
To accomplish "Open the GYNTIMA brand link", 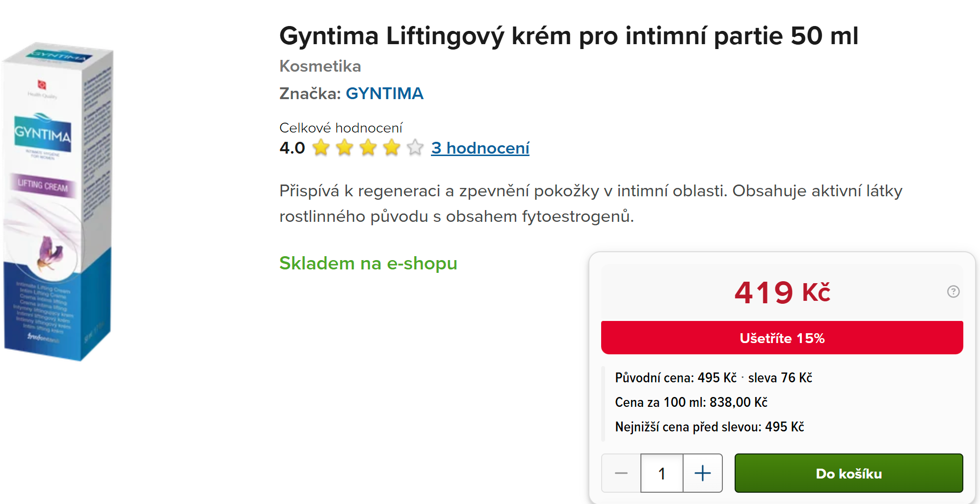I will tap(384, 93).
